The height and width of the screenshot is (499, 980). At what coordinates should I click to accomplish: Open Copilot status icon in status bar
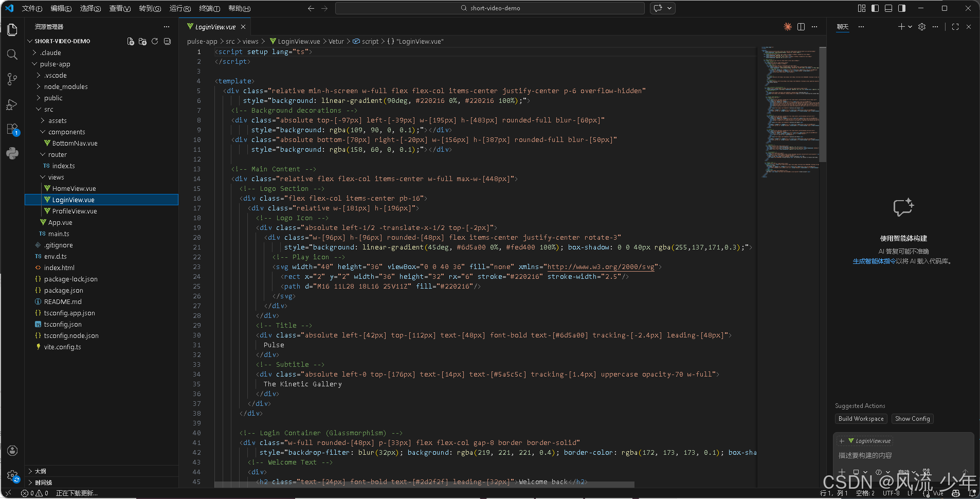tap(956, 493)
